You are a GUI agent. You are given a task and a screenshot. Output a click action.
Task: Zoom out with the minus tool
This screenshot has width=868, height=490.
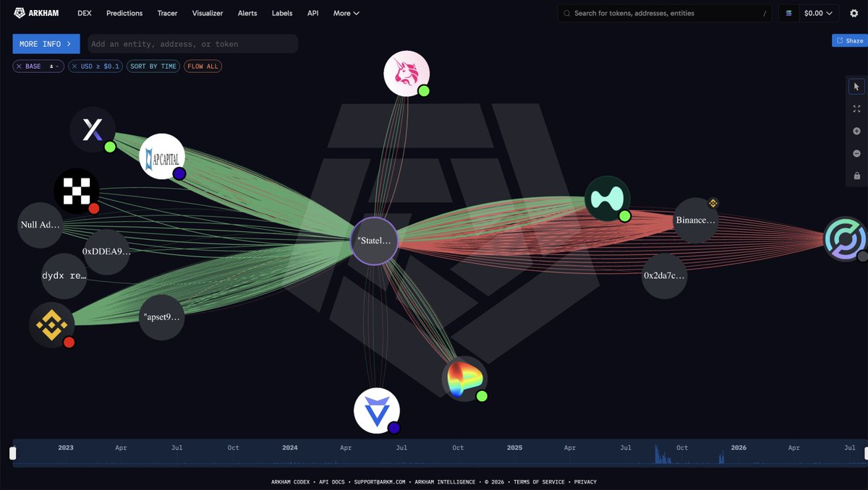pos(857,153)
